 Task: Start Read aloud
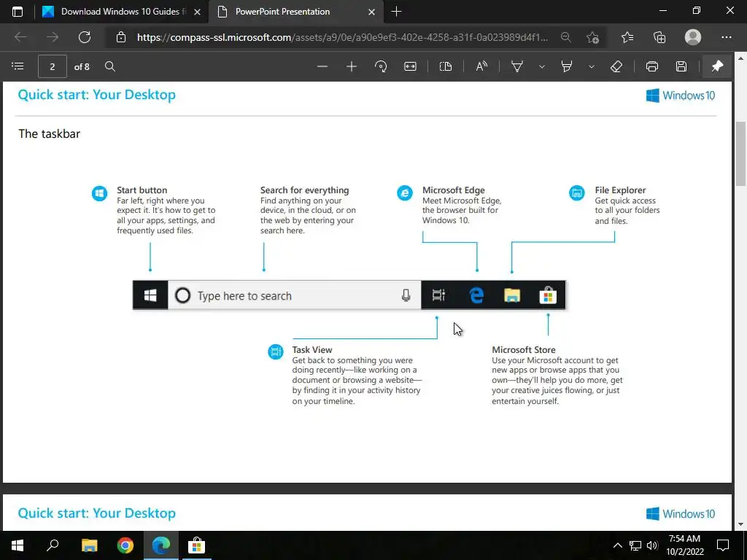(x=481, y=66)
